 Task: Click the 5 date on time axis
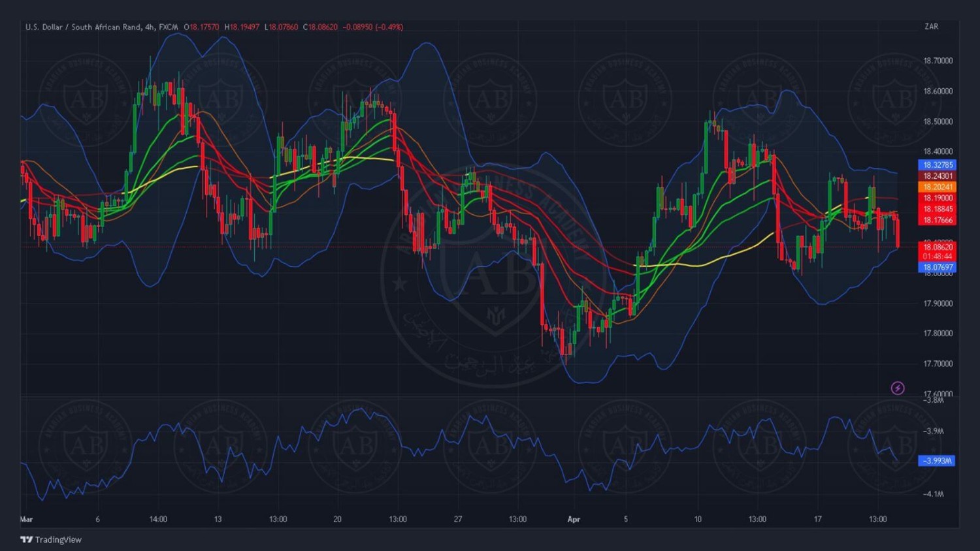(626, 520)
